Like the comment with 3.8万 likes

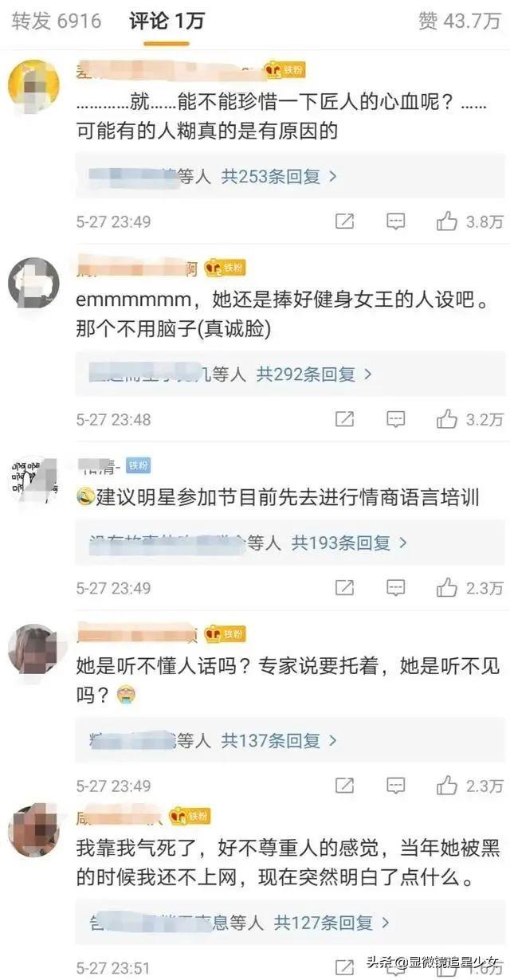coord(469,221)
